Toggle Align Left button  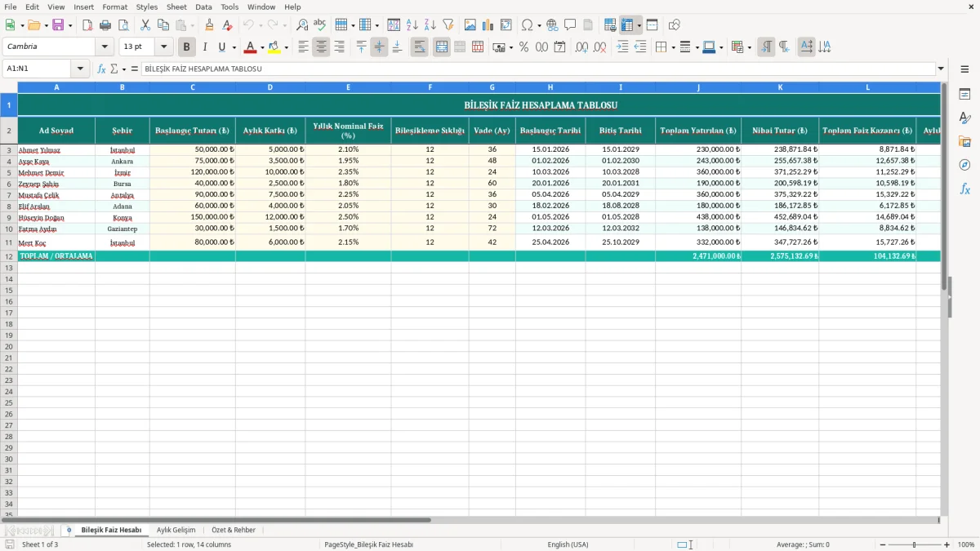pyautogui.click(x=303, y=47)
